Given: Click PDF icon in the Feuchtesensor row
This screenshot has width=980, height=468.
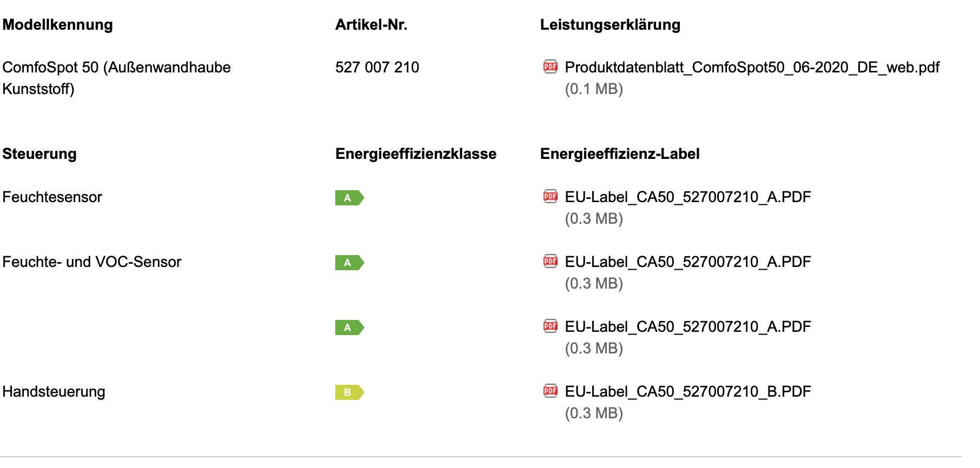Looking at the screenshot, I should pyautogui.click(x=550, y=196).
